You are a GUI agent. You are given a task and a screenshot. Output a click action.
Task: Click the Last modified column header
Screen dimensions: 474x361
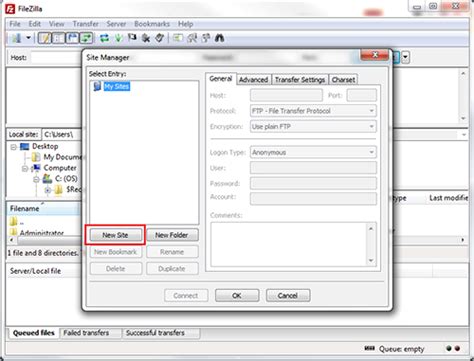coord(448,198)
